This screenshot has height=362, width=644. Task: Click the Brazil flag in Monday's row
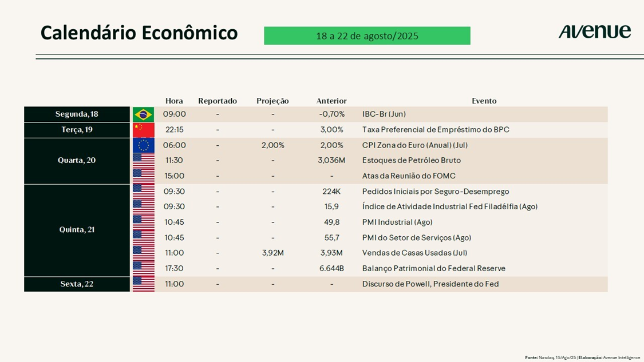point(143,114)
